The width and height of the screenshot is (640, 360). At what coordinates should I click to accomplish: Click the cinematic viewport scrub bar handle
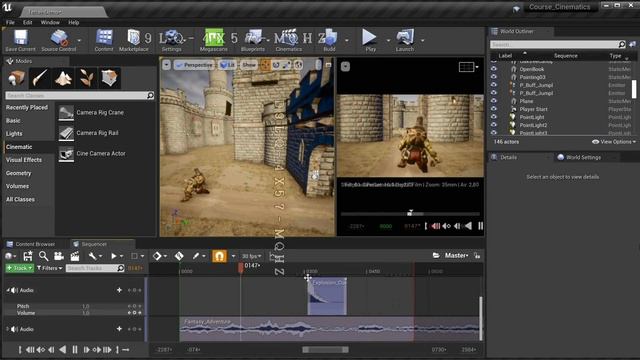[x=410, y=213]
